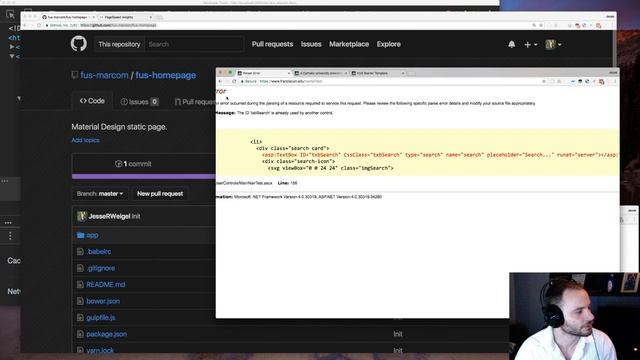The width and height of the screenshot is (640, 360).
Task: Click the purple language bar
Action: [x=144, y=176]
